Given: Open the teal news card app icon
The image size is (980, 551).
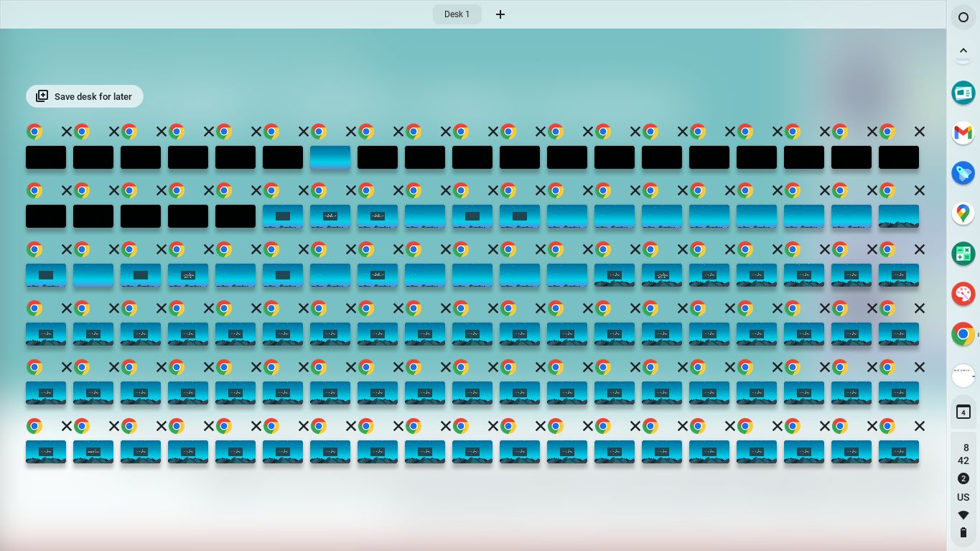Looking at the screenshot, I should [963, 93].
